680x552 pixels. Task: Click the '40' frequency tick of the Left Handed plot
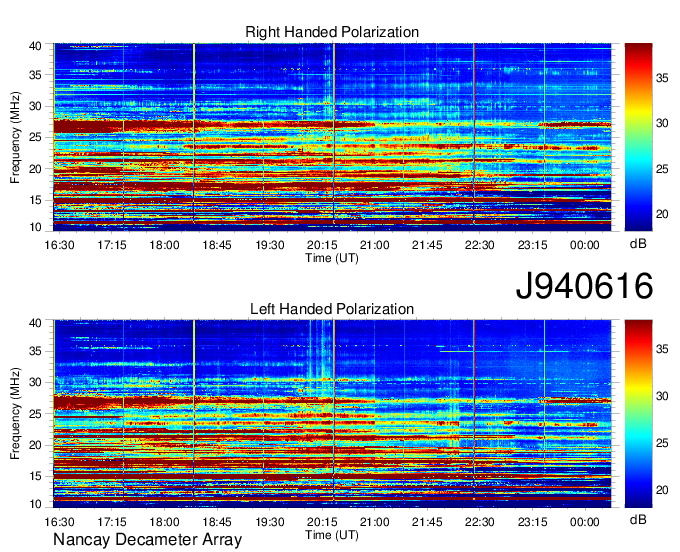[x=35, y=323]
